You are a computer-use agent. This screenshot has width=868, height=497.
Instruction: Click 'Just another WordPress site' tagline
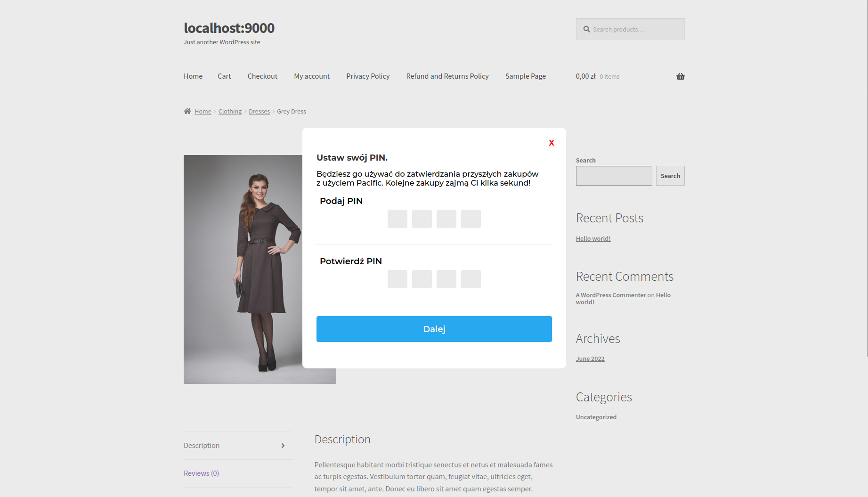[x=222, y=42]
